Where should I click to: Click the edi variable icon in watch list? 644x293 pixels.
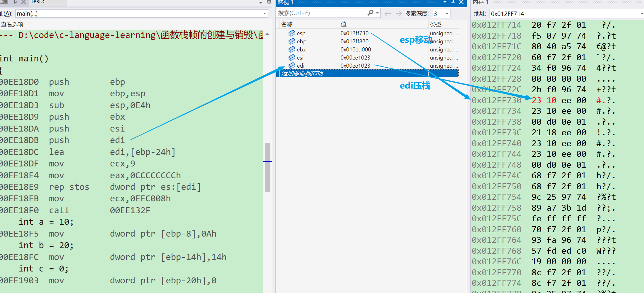click(292, 65)
